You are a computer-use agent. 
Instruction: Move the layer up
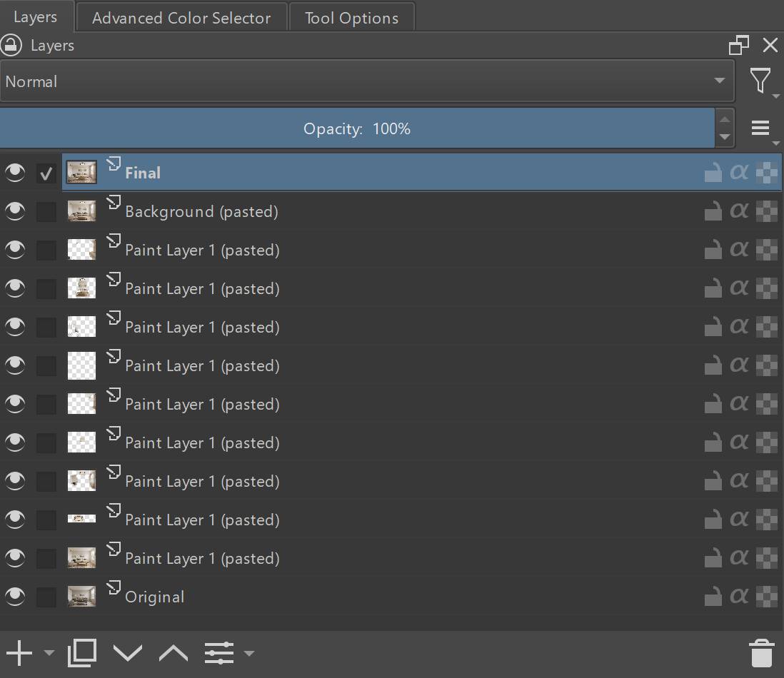coord(174,653)
